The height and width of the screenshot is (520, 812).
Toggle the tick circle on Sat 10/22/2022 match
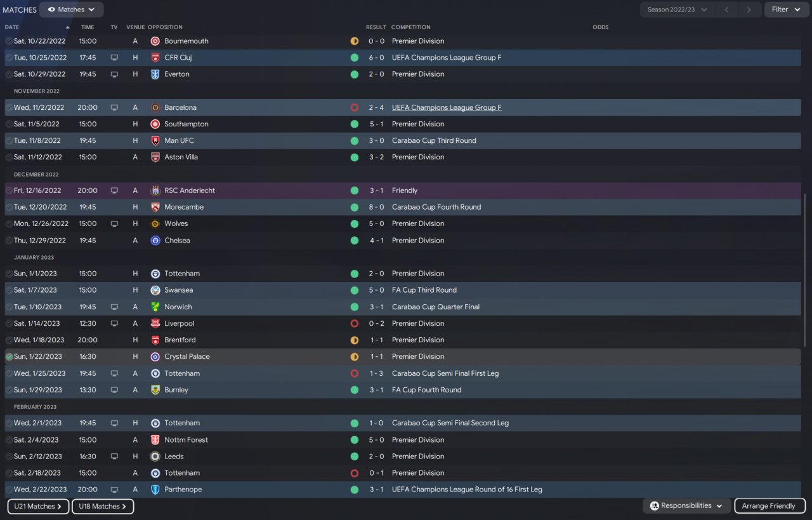pyautogui.click(x=9, y=41)
